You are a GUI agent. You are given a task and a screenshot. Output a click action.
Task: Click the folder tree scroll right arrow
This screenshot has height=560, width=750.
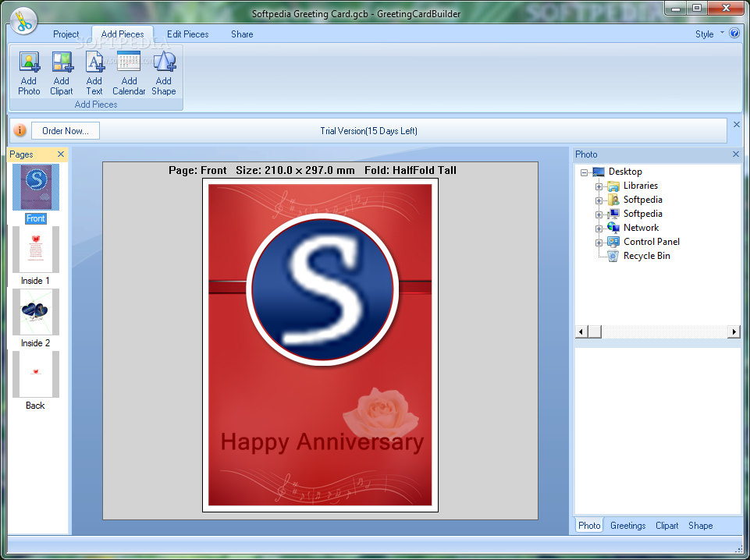pyautogui.click(x=734, y=331)
